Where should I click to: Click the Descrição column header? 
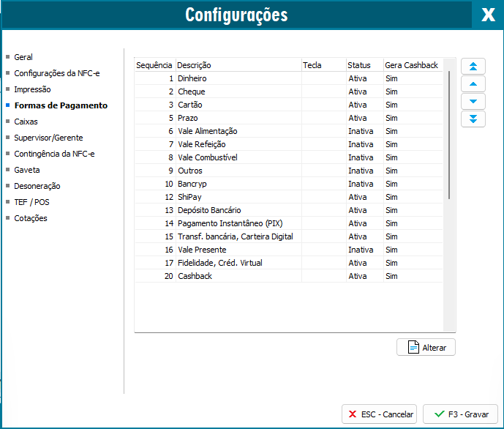[x=194, y=65]
